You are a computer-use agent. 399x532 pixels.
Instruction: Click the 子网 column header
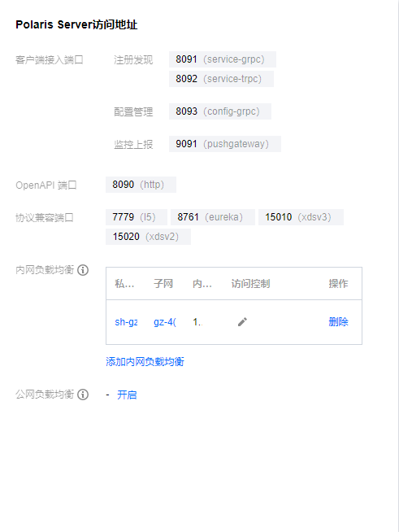click(163, 284)
